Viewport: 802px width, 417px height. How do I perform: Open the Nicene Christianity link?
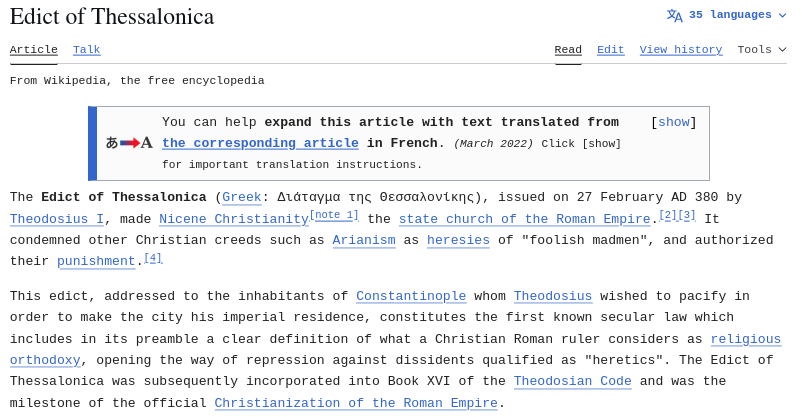(234, 219)
